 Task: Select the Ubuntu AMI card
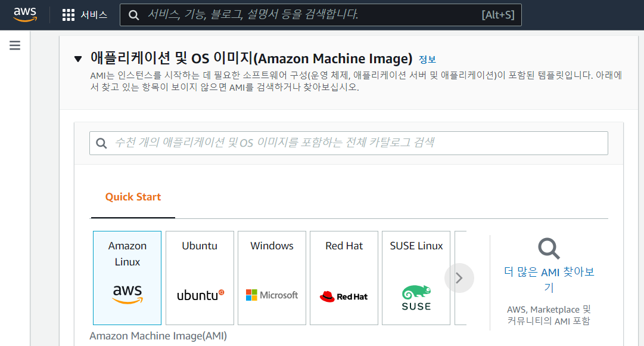coord(200,278)
